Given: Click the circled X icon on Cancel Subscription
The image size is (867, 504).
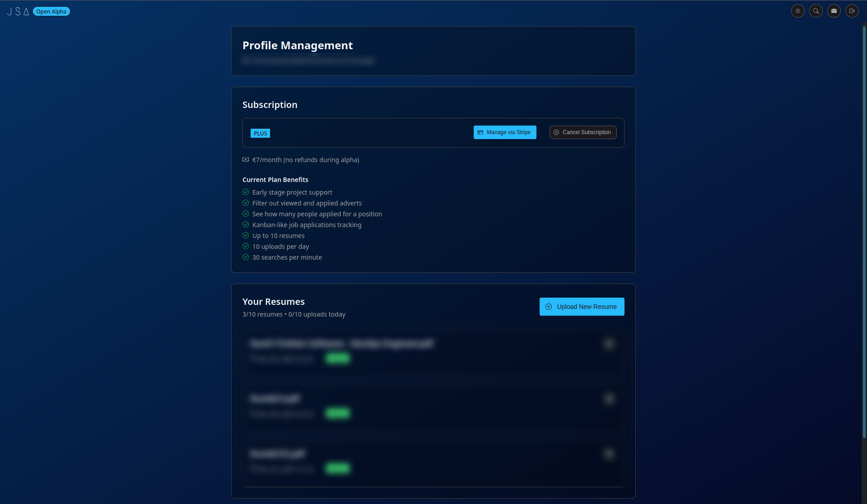Looking at the screenshot, I should (x=556, y=132).
